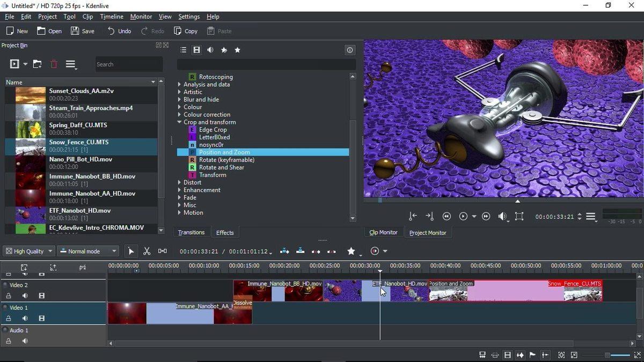Select the Razor cut tool

click(x=147, y=250)
